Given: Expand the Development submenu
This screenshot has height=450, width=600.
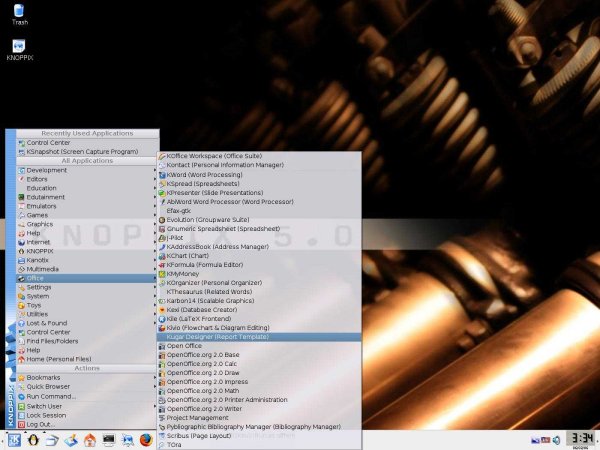Looking at the screenshot, I should coord(47,170).
